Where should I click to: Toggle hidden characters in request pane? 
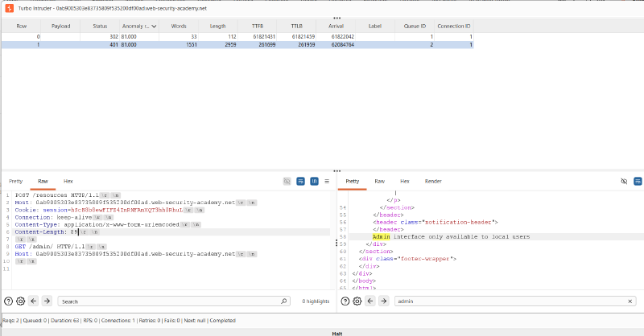pyautogui.click(x=287, y=181)
